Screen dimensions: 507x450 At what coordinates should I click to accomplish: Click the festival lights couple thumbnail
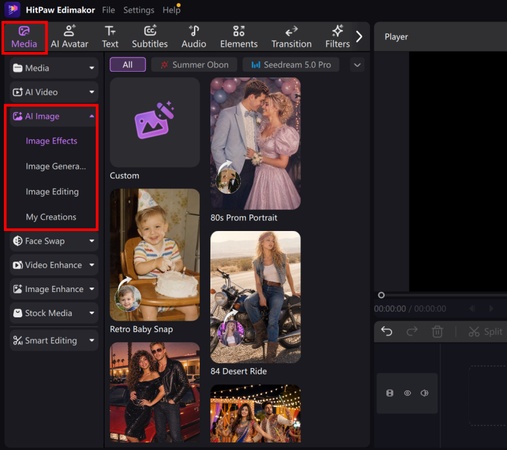(x=255, y=414)
